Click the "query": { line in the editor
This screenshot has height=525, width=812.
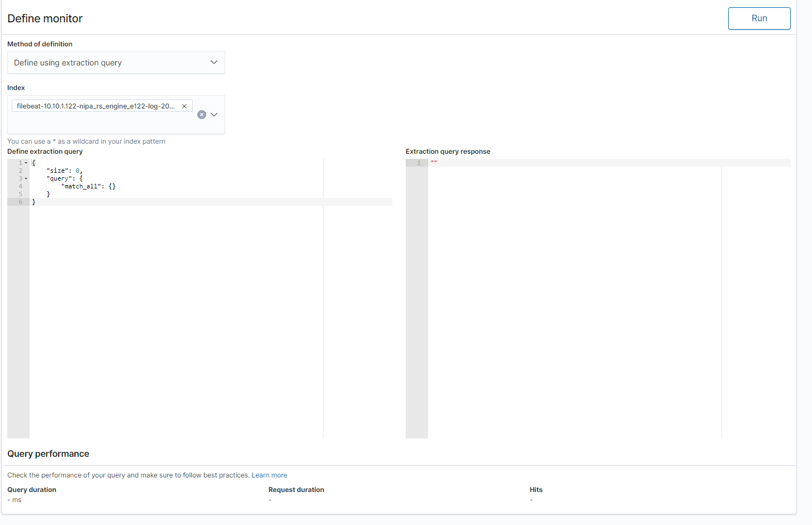click(64, 178)
